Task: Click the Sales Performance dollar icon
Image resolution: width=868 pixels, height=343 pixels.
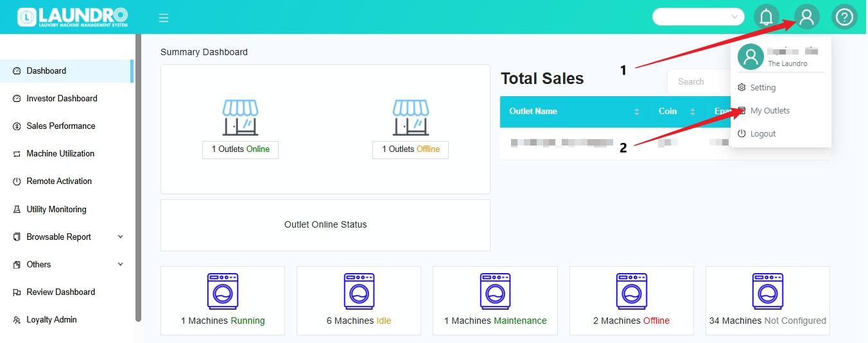Action: pos(17,126)
